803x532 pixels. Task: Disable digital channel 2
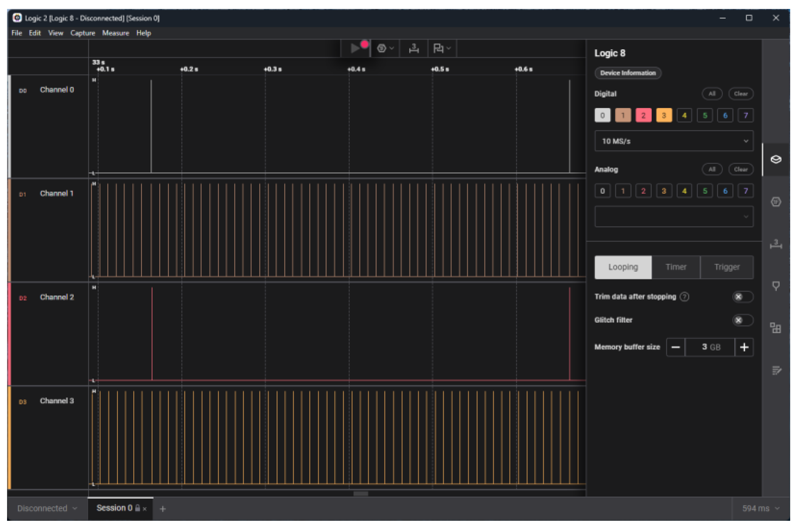(643, 115)
